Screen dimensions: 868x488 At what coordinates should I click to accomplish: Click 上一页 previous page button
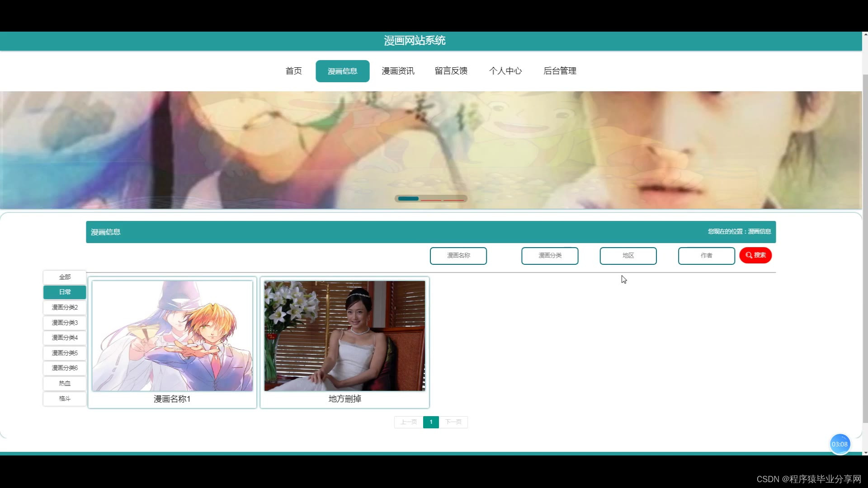(x=409, y=422)
